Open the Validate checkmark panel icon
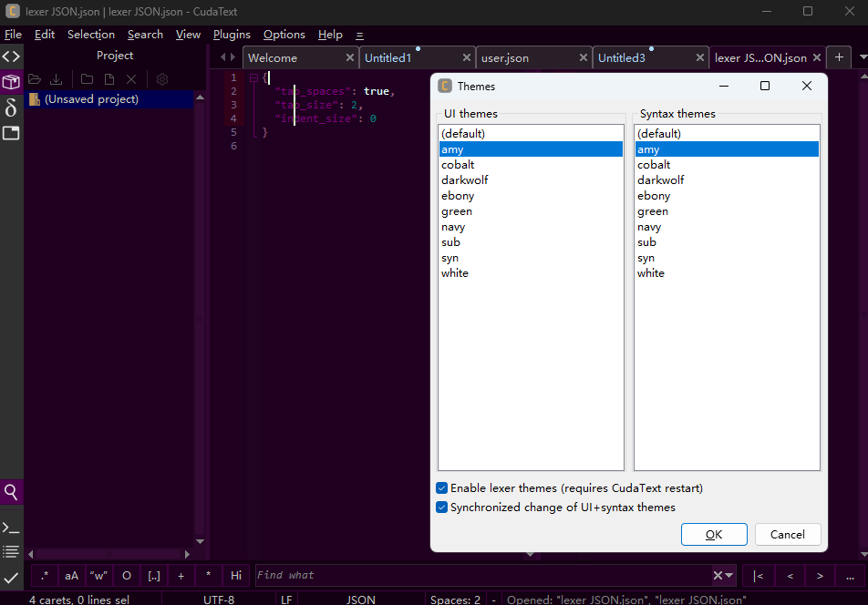Image resolution: width=868 pixels, height=605 pixels. point(11,578)
